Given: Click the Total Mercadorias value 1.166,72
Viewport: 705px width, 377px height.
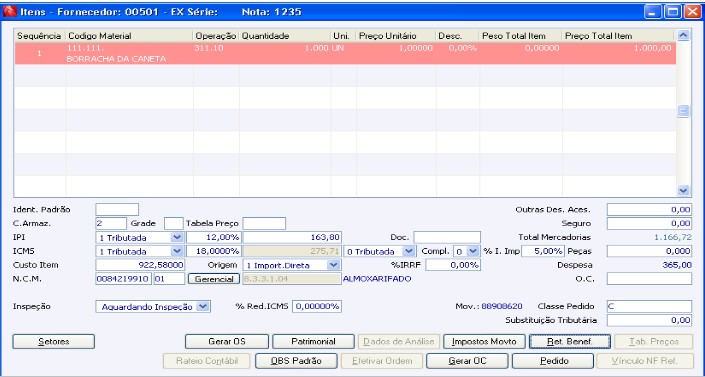Looking at the screenshot, I should point(673,237).
